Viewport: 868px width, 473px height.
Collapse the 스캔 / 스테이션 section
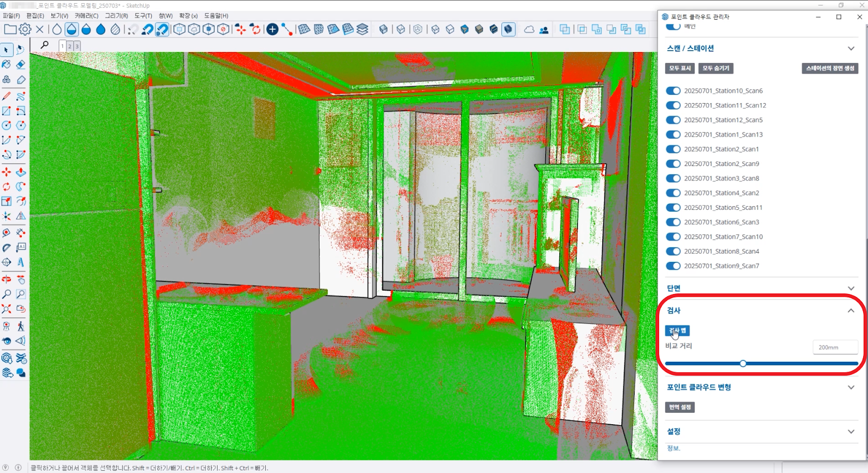[851, 49]
